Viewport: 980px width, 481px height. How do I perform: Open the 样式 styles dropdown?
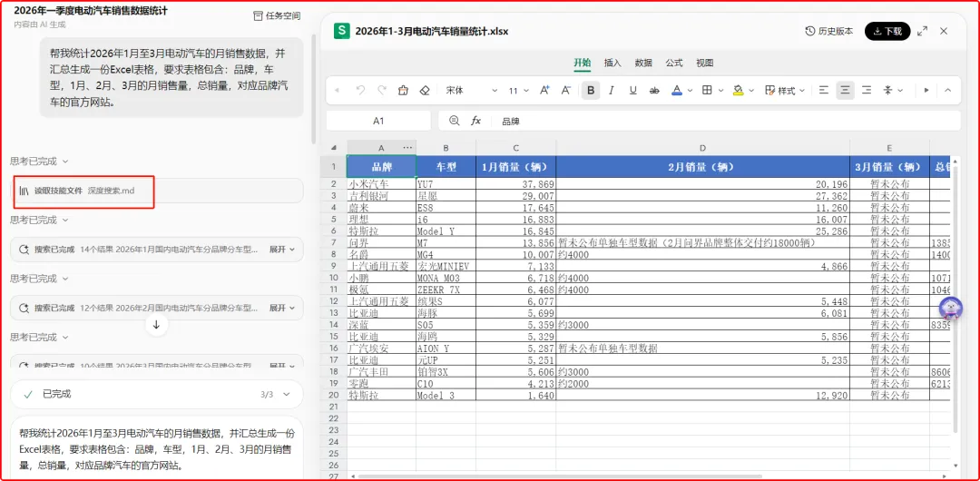(x=785, y=91)
